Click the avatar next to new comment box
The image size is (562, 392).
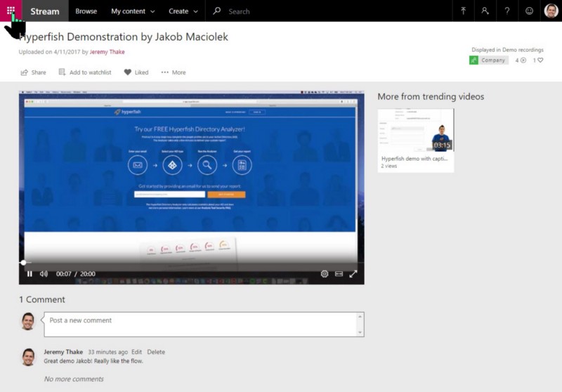tap(28, 321)
